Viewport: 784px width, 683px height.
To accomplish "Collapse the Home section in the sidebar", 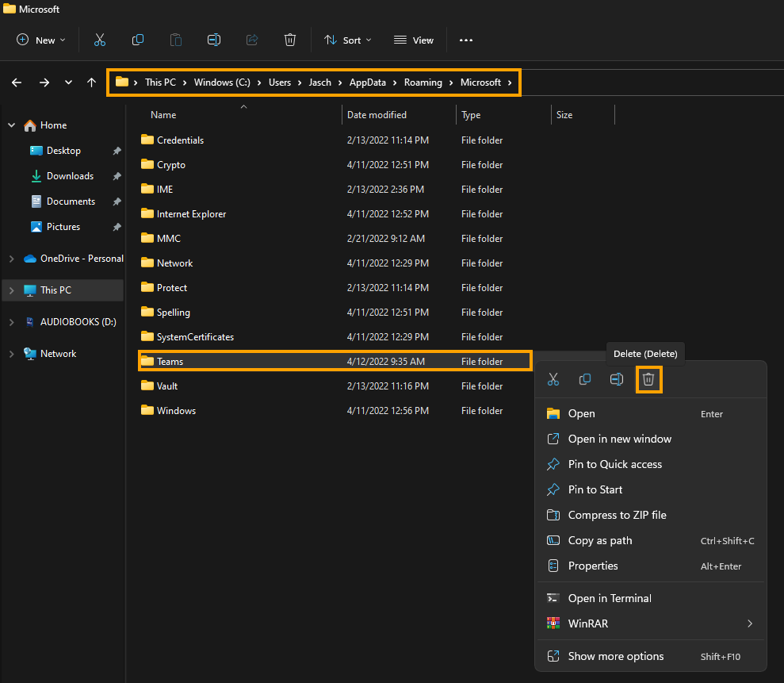I will 12,125.
